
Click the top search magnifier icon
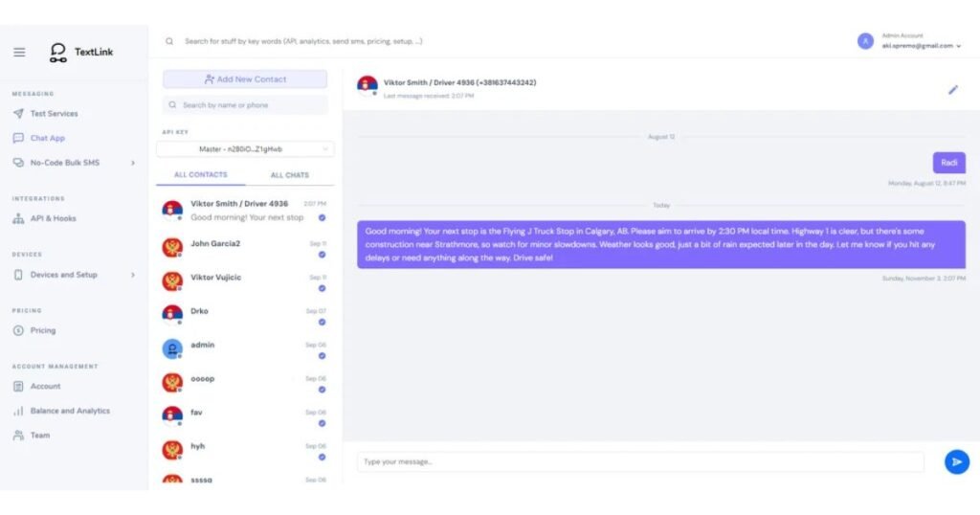click(169, 41)
